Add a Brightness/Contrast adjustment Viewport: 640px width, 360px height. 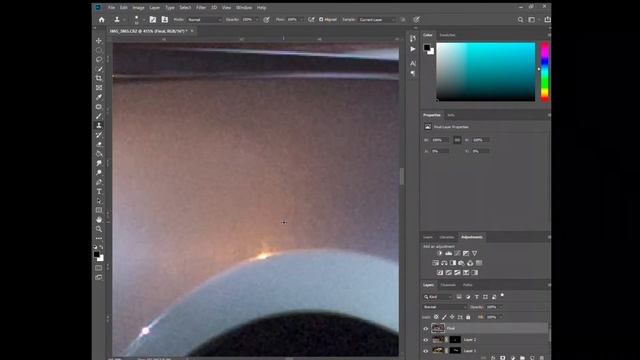440,253
